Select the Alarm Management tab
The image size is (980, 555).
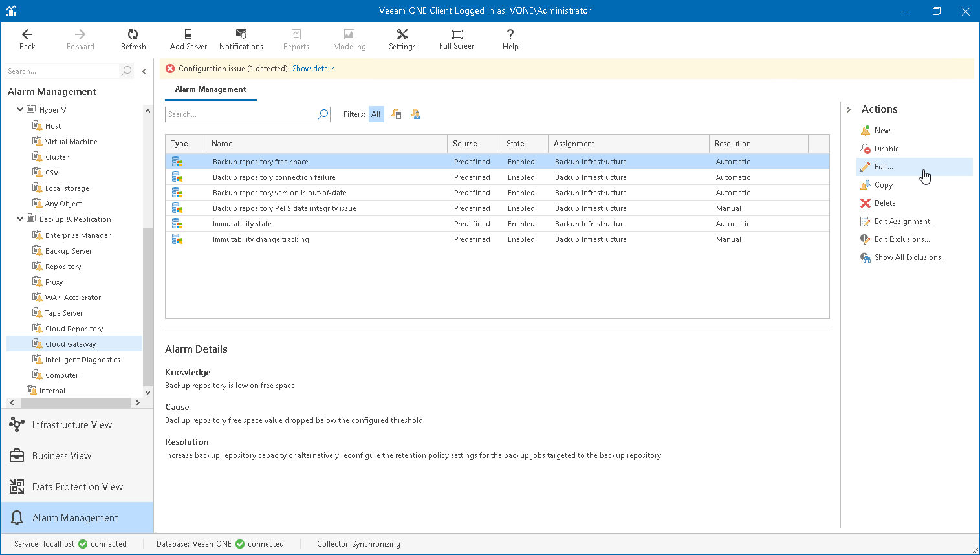click(210, 89)
